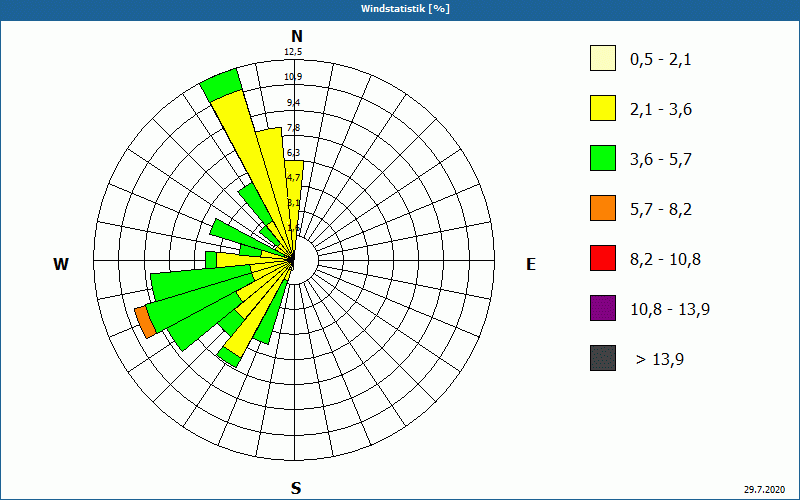Screen dimensions: 800x500
Task: Click the N compass label
Action: pos(297,36)
